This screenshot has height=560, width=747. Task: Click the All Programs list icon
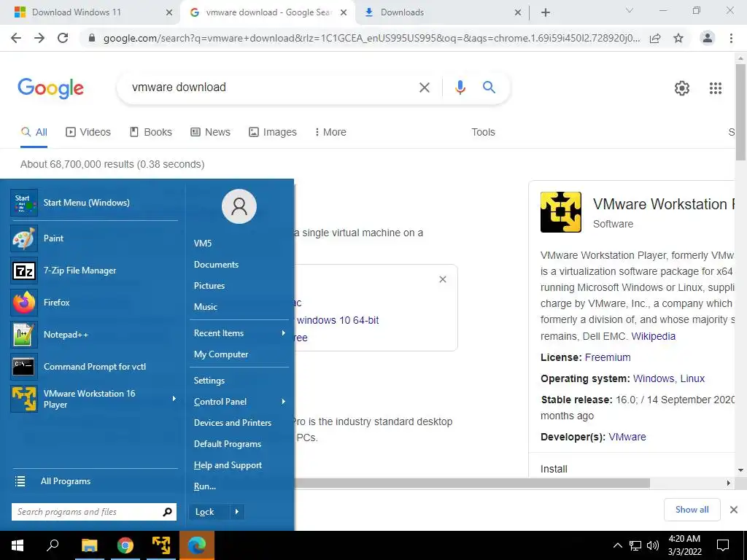[x=20, y=481]
